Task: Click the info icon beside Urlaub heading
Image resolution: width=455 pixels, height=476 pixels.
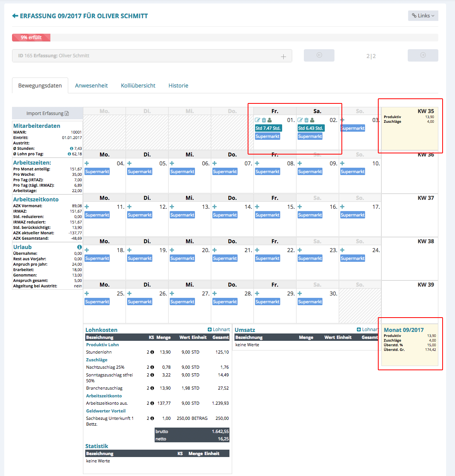Action: coord(79,247)
